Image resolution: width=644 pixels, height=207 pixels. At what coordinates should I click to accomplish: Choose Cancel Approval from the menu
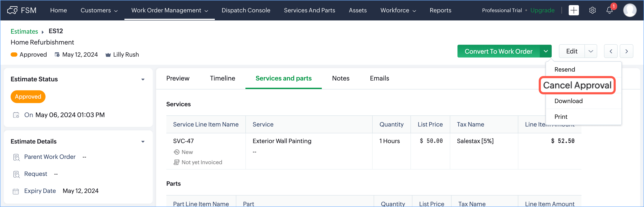click(x=577, y=85)
